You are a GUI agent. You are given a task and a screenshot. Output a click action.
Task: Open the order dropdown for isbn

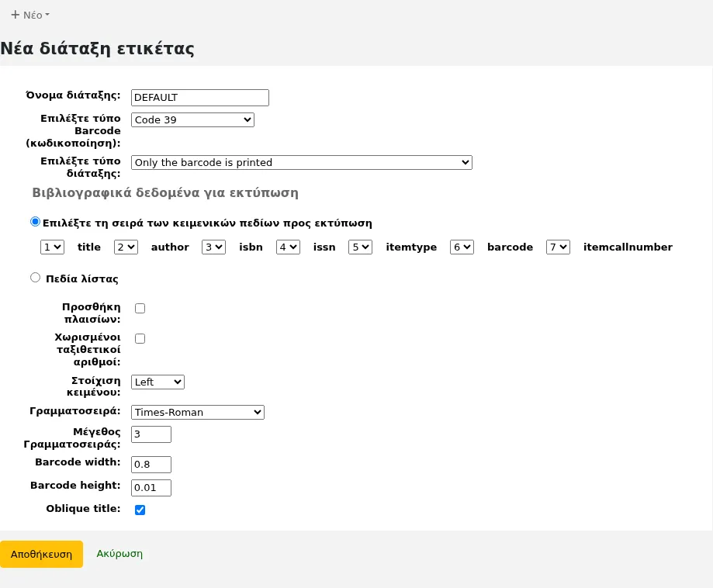(213, 247)
